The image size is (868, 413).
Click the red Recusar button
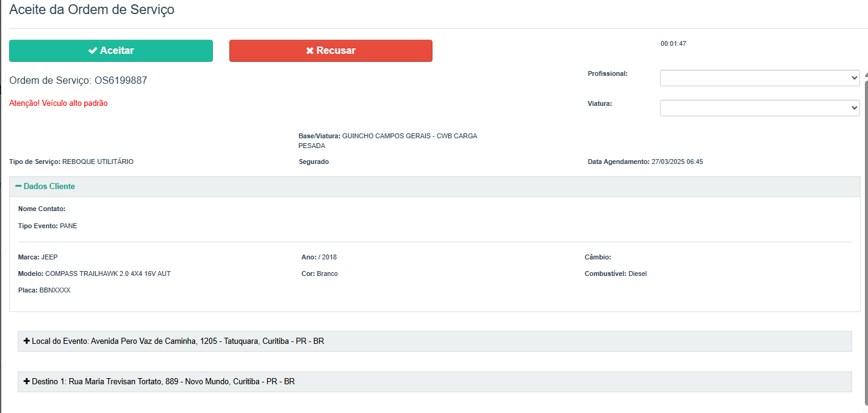point(330,51)
